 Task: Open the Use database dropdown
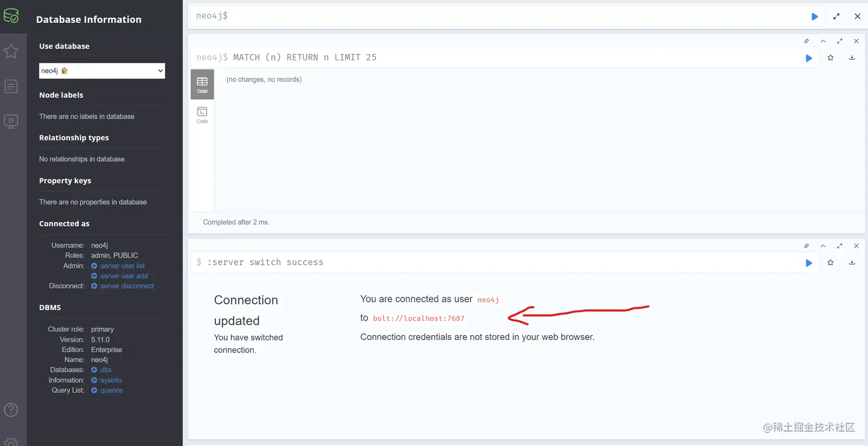(102, 71)
